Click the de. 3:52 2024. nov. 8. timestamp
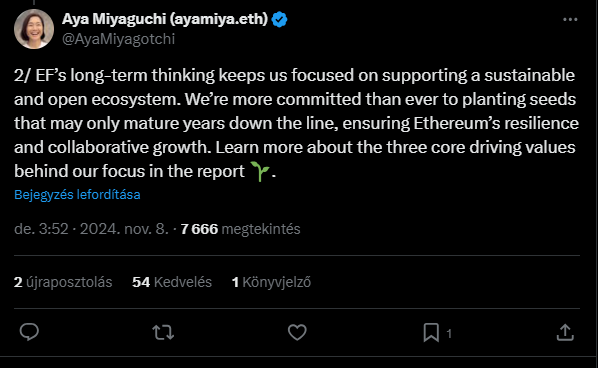Image resolution: width=598 pixels, height=368 pixels. click(91, 229)
